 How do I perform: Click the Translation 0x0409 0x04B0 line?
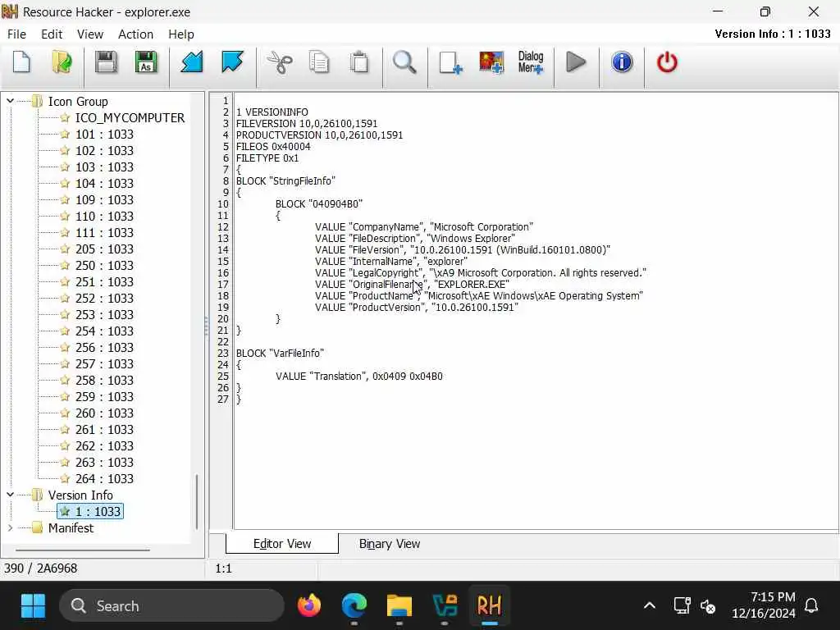point(359,377)
